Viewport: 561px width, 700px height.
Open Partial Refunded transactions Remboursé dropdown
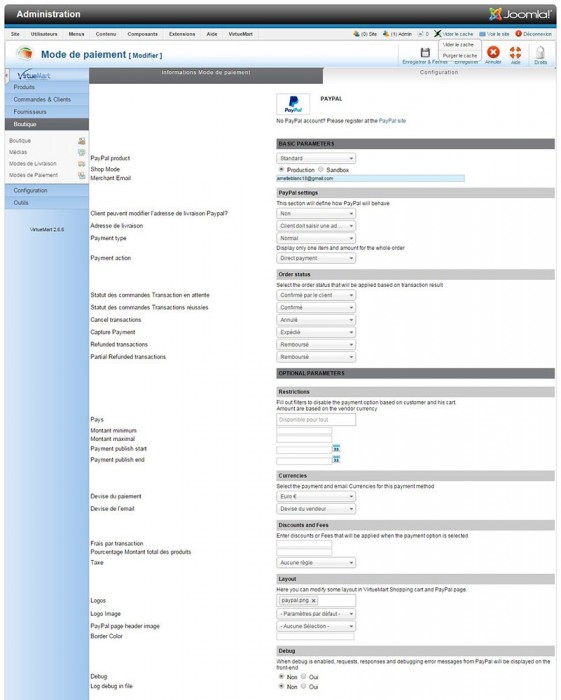click(316, 357)
